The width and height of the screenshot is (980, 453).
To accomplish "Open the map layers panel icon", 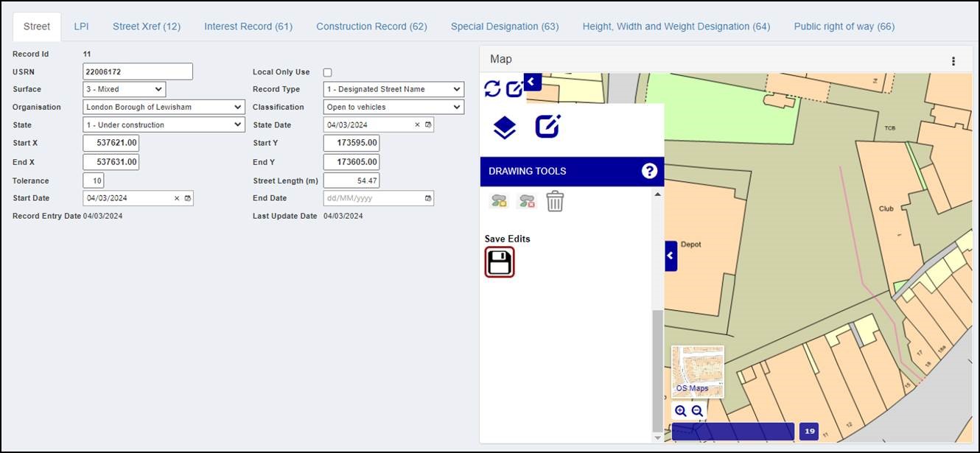I will coord(505,127).
